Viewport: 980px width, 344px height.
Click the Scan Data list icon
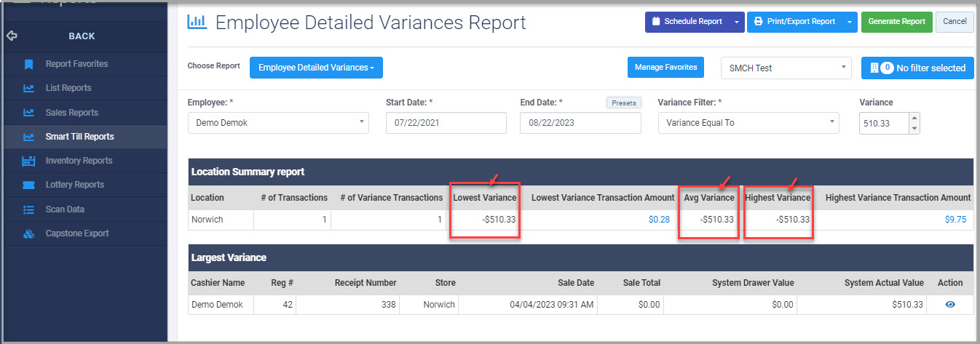tap(29, 209)
